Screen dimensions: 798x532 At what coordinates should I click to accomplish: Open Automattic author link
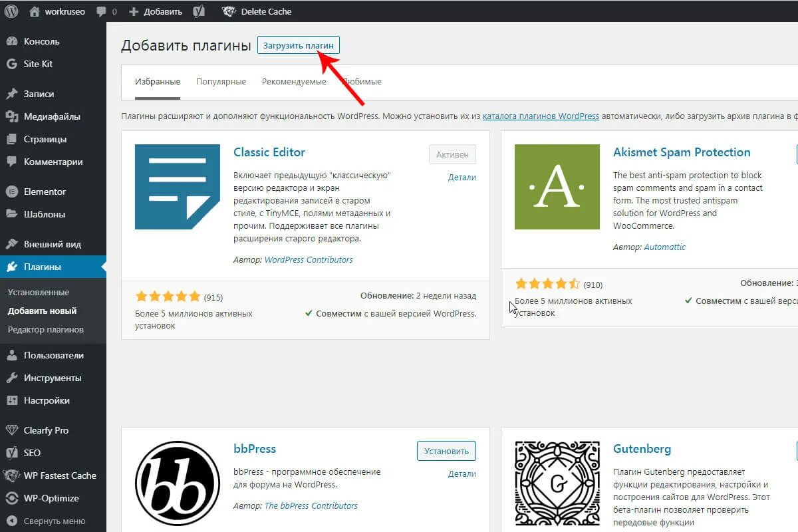click(664, 247)
